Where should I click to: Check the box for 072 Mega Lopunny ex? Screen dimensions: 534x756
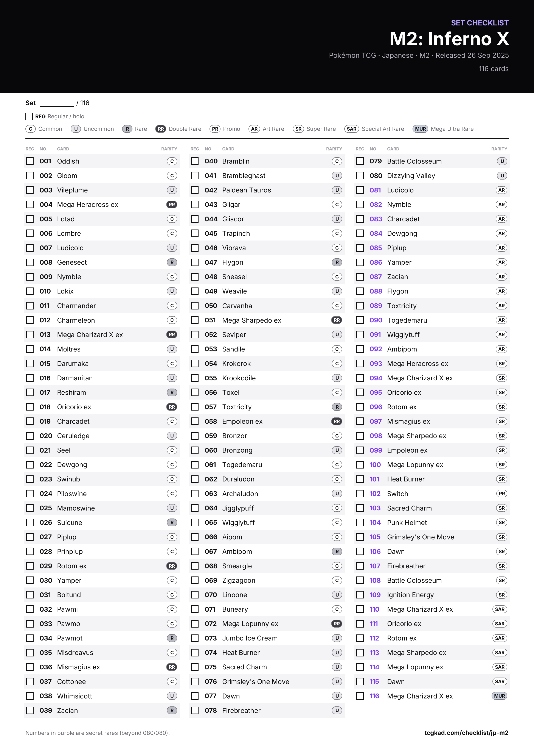195,624
